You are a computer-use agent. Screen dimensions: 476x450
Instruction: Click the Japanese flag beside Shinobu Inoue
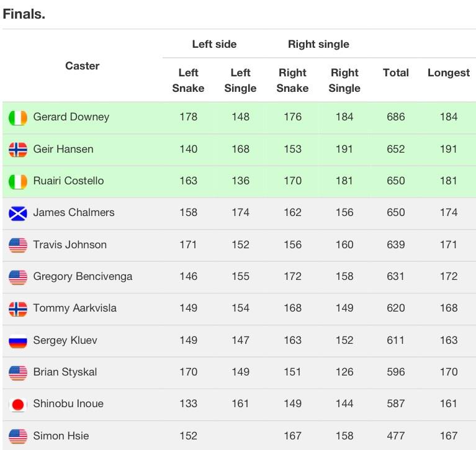pos(18,405)
